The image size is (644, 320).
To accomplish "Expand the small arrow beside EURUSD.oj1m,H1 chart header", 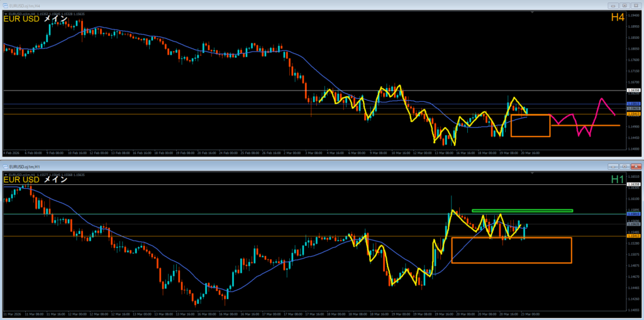I will (6, 175).
